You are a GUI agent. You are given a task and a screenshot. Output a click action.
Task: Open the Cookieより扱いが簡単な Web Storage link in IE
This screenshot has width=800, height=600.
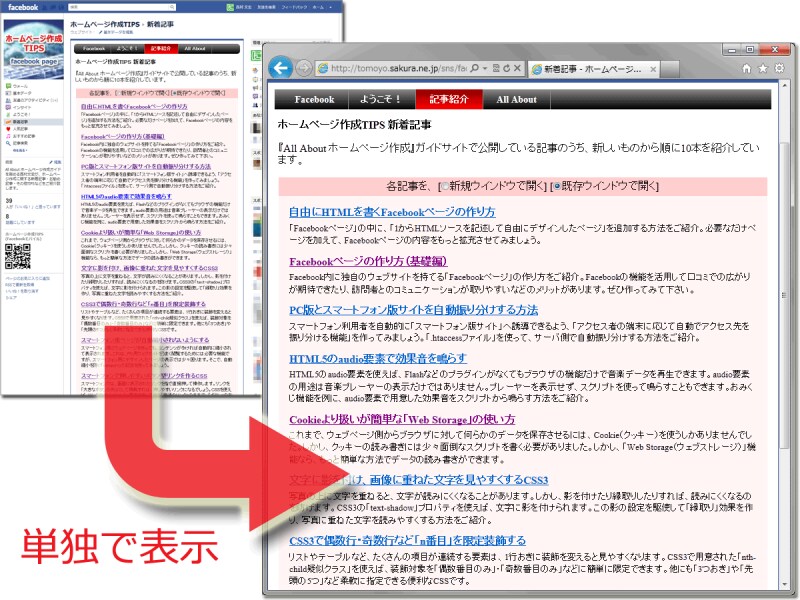[x=402, y=419]
